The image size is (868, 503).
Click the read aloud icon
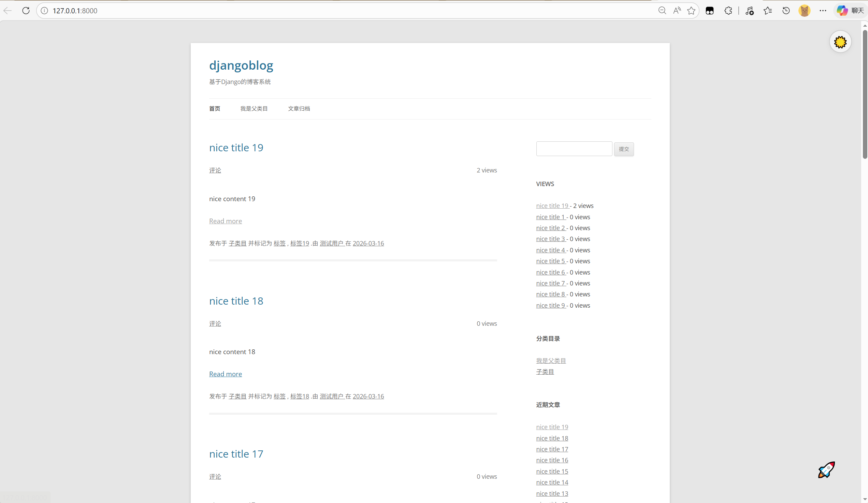click(x=677, y=11)
